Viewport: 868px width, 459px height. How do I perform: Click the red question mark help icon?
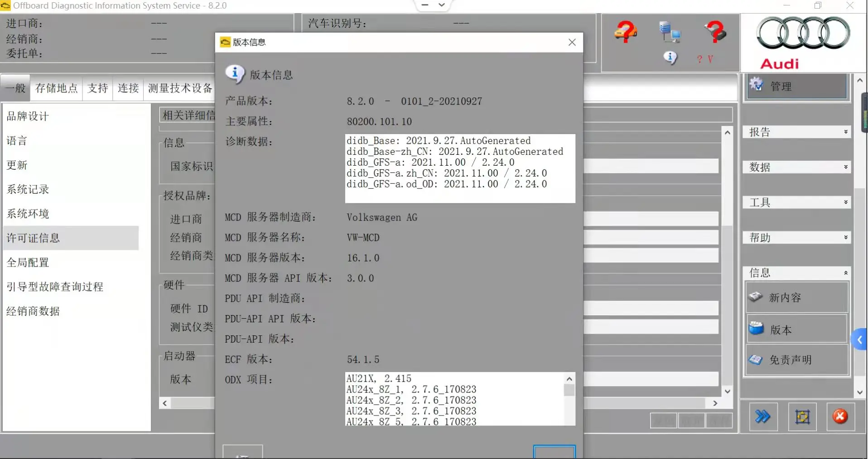click(715, 32)
